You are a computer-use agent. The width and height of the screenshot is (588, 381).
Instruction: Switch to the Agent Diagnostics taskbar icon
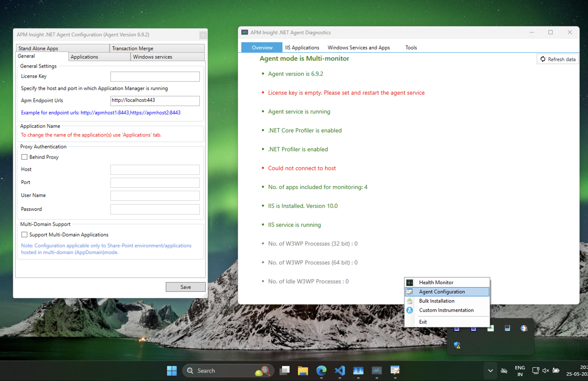(x=377, y=371)
